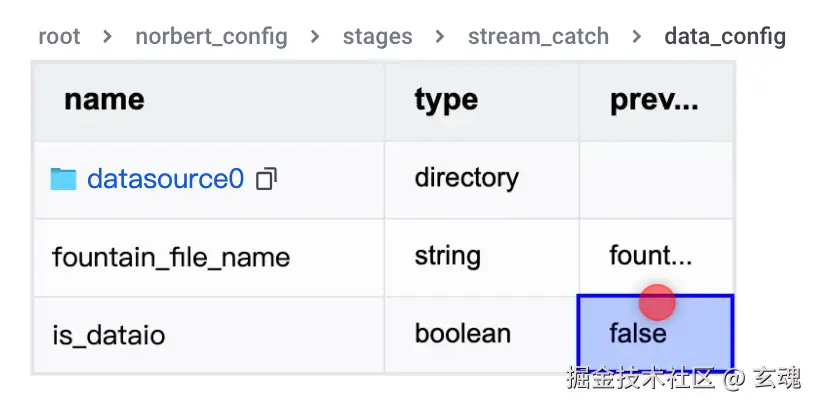The image size is (816, 406).
Task: Select the fountain_file_name row name
Action: click(x=171, y=257)
